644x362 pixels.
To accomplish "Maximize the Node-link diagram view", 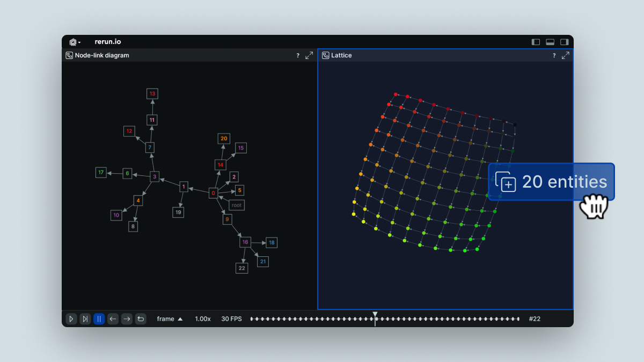I will pos(309,55).
